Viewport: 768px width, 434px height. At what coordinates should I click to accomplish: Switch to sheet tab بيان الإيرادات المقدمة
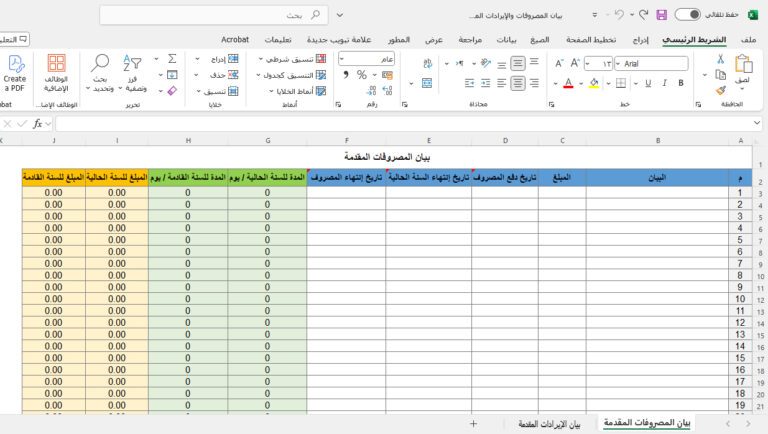click(549, 424)
